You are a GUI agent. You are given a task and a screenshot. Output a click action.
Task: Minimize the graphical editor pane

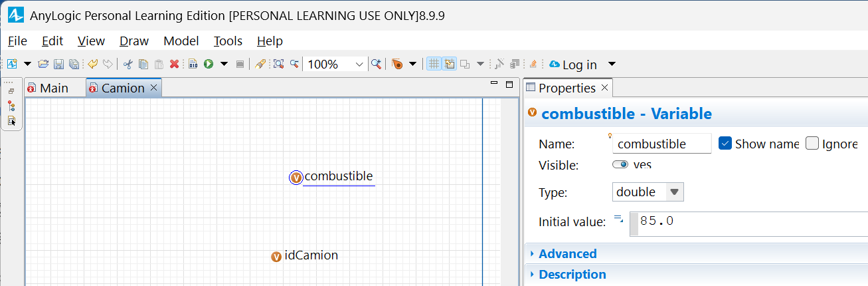click(x=493, y=84)
